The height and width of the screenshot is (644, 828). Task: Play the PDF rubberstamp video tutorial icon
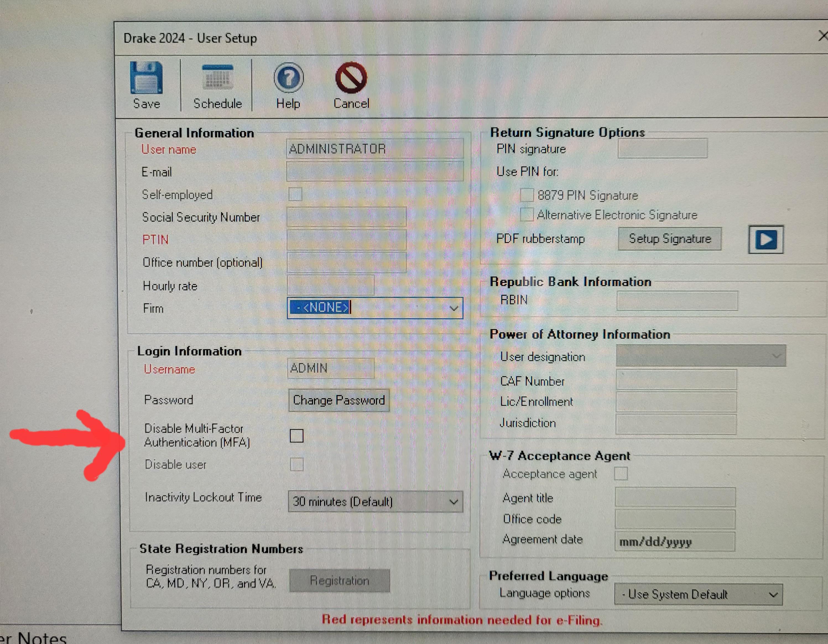click(766, 240)
